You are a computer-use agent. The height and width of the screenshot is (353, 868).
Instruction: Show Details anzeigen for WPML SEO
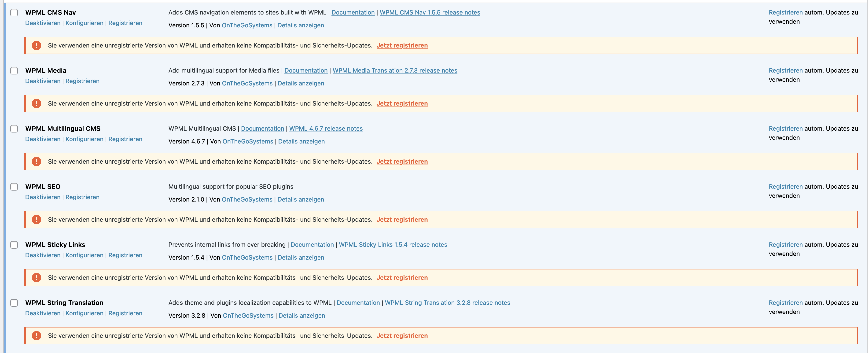301,199
